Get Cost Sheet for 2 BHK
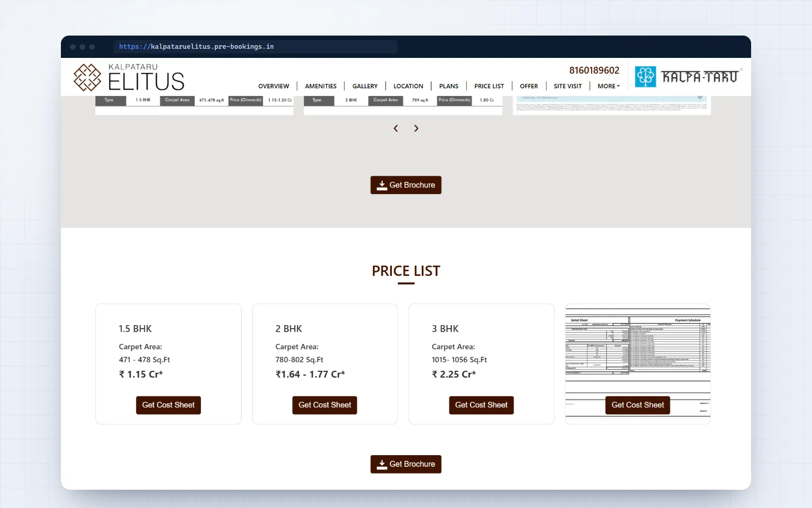Screen dimensions: 812x508 (x=325, y=405)
